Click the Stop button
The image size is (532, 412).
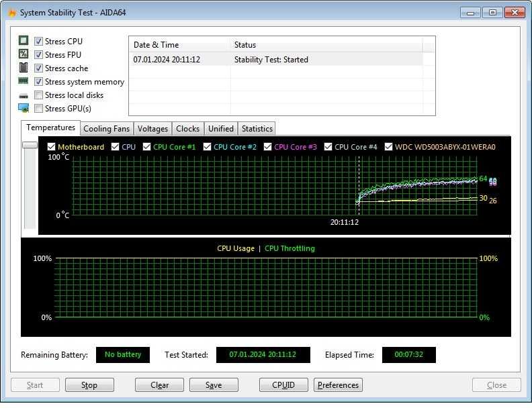pyautogui.click(x=89, y=385)
